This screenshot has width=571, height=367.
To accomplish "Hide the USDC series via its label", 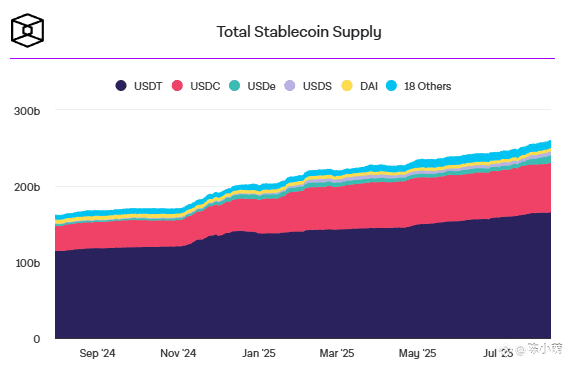I will coord(205,86).
